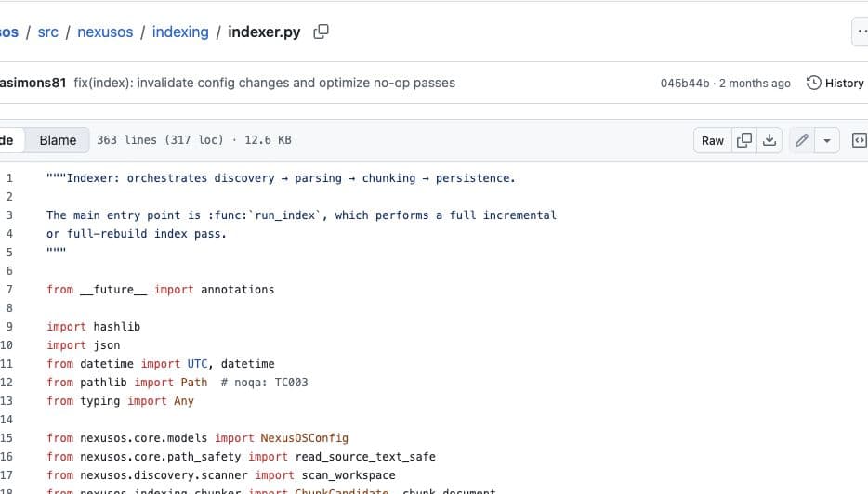Open the indexing breadcrumb folder

(180, 32)
